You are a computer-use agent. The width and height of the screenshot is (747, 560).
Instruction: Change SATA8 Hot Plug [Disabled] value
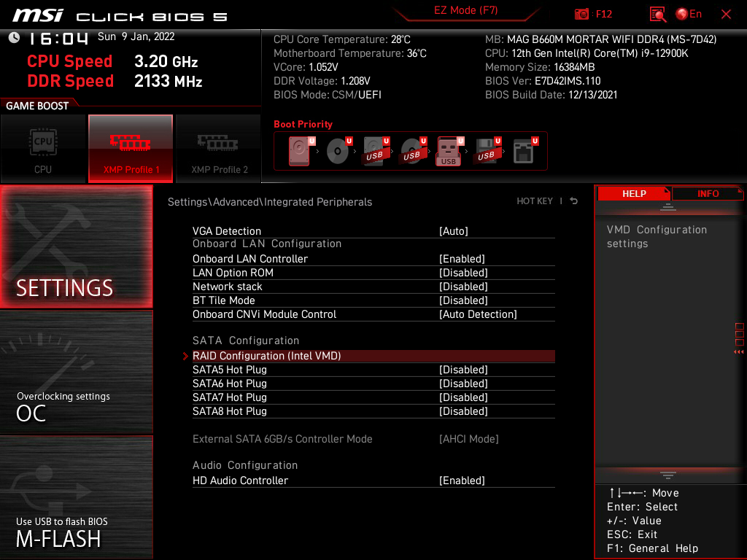click(x=463, y=411)
